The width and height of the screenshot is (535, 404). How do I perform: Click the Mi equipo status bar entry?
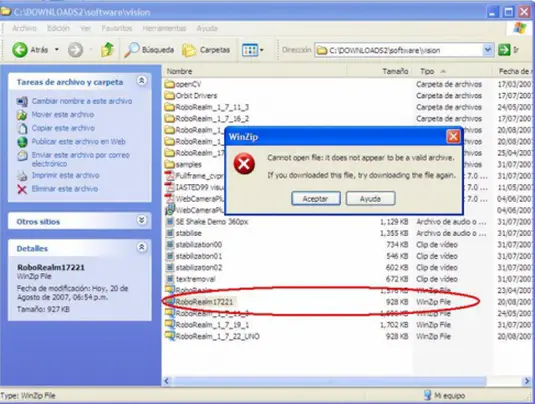(445, 396)
